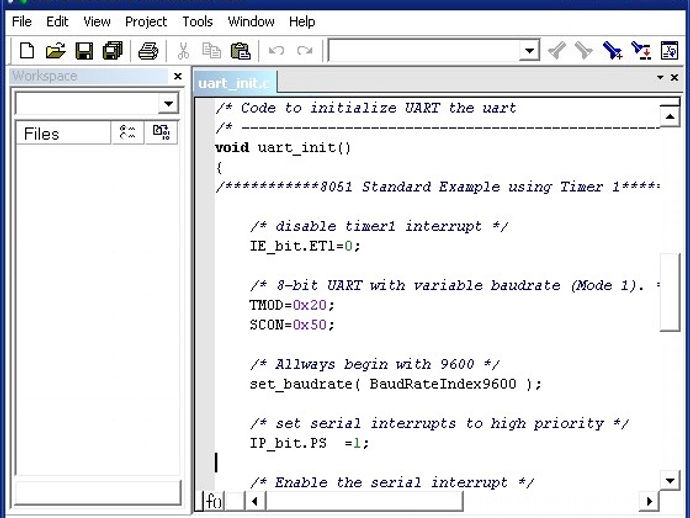Screen dimensions: 690x518
Task: Redo the last undone edit
Action: coord(305,51)
